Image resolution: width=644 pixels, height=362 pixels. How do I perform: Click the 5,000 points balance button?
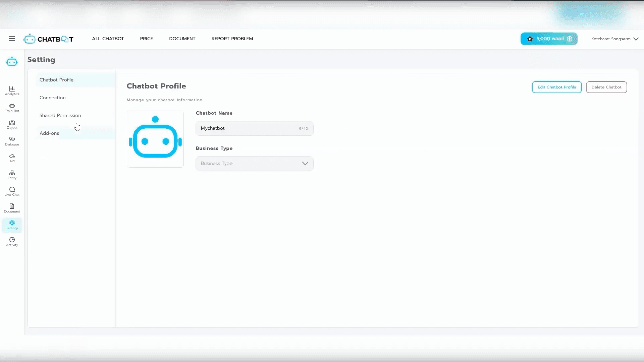[549, 39]
